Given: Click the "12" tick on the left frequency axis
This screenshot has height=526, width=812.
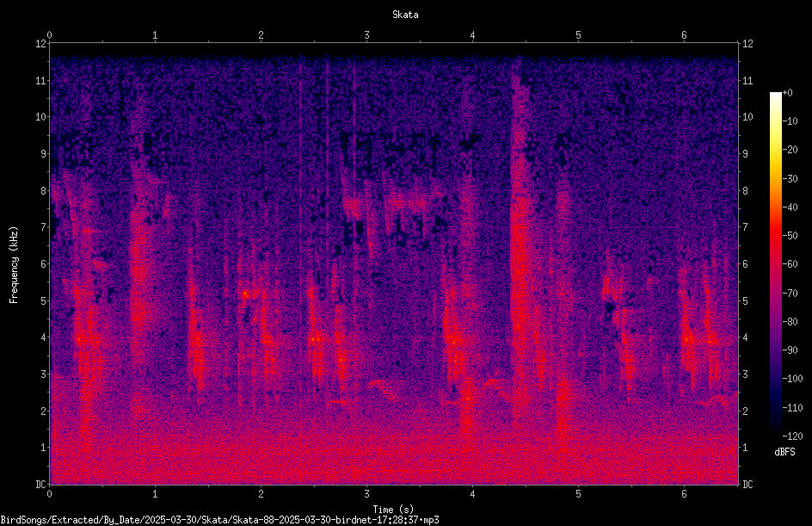Looking at the screenshot, I should pyautogui.click(x=40, y=44).
